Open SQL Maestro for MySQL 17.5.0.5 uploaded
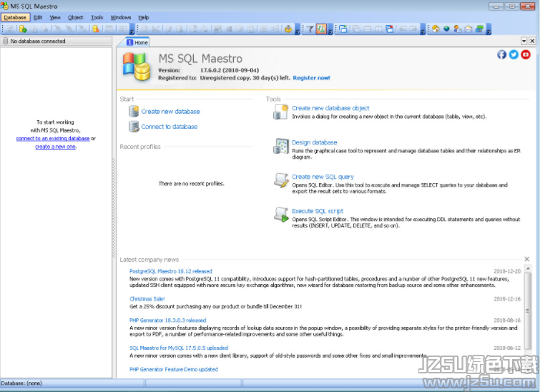Viewport: 540px width, 392px height. tap(179, 348)
